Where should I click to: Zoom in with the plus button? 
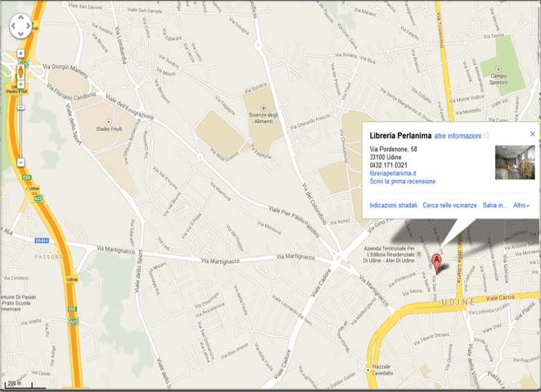(20, 84)
